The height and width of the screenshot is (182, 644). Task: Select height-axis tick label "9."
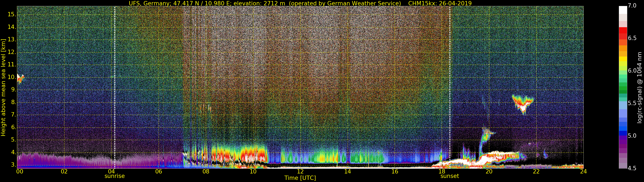pos(13,90)
